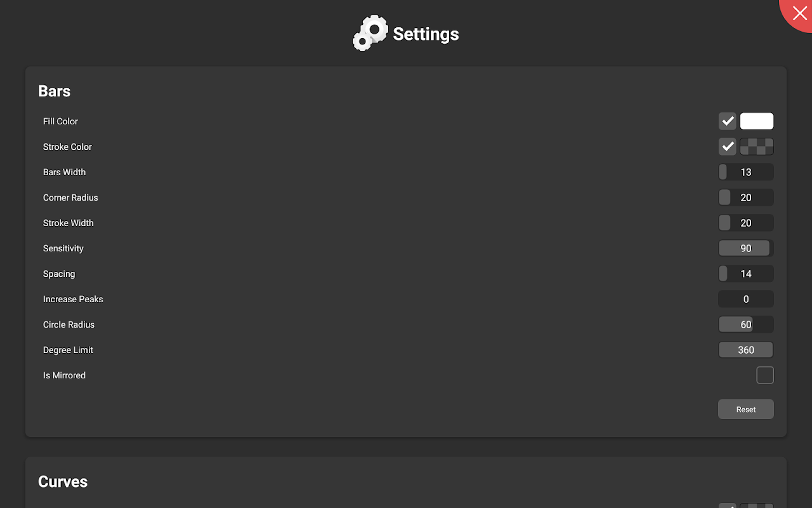
Task: Click the Degree Limit slider showing 360
Action: click(x=746, y=350)
